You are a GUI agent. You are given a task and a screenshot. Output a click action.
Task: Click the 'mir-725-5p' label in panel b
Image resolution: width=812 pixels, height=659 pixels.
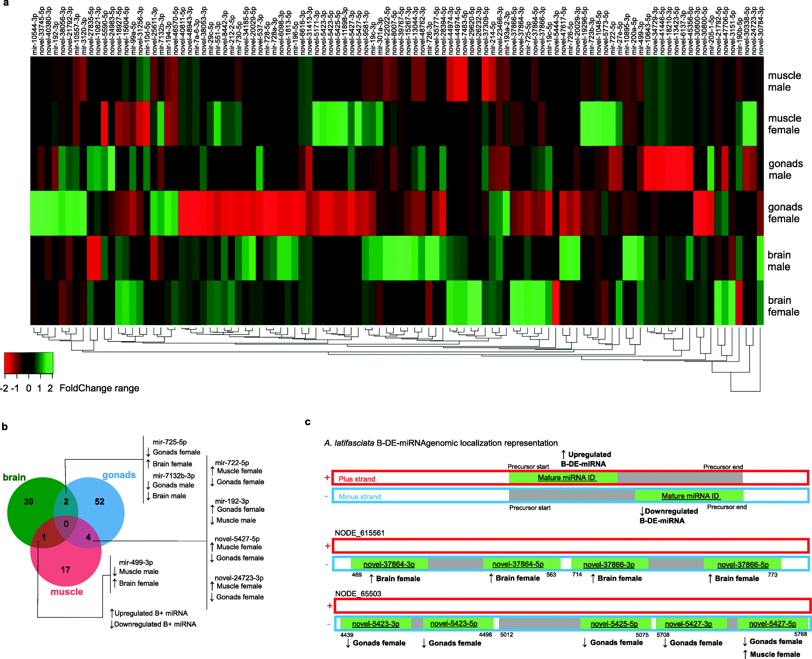[x=170, y=442]
